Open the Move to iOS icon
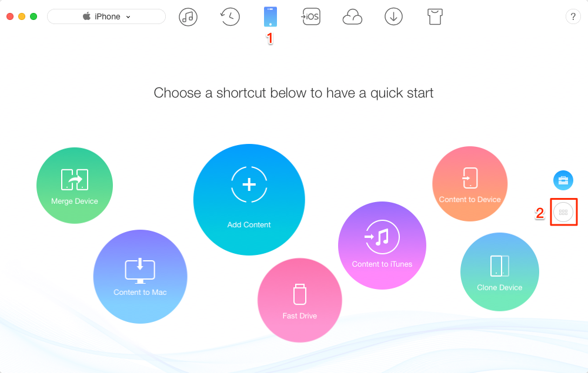This screenshot has width=588, height=373. point(311,16)
